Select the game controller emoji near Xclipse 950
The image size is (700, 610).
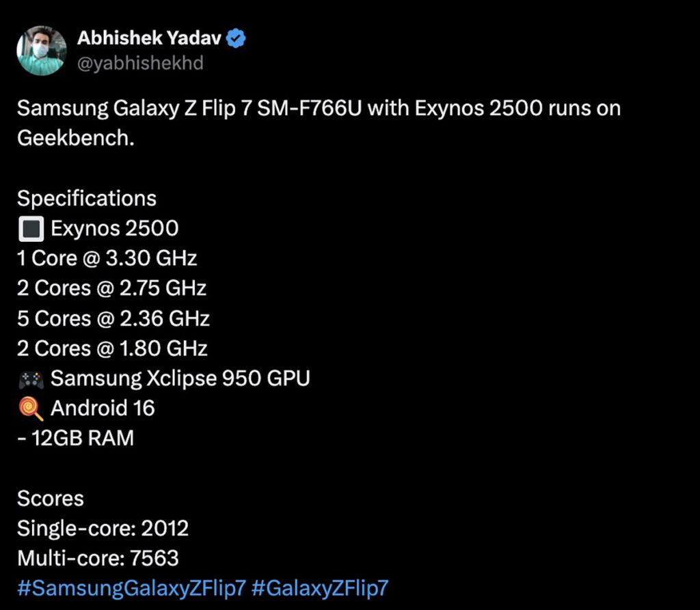(x=29, y=378)
